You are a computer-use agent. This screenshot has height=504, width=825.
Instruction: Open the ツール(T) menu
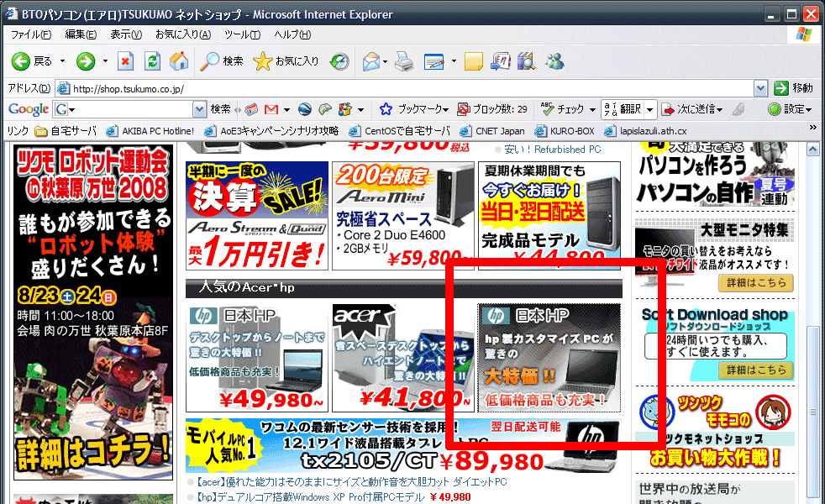click(242, 34)
